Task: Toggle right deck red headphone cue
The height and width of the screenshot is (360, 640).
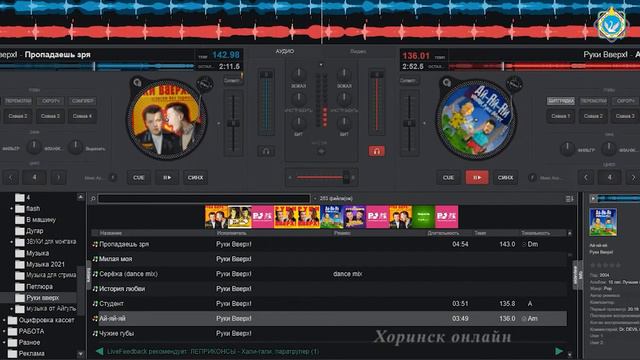Action: tap(377, 151)
